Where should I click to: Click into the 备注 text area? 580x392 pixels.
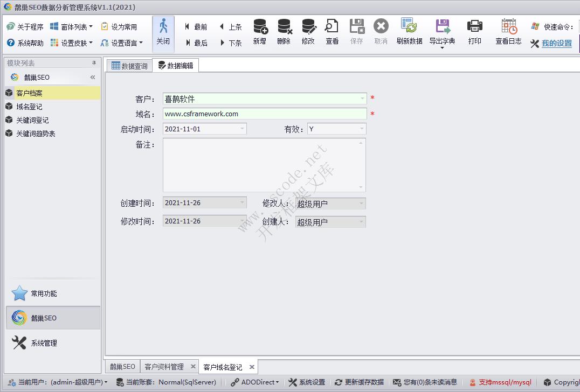(x=263, y=165)
